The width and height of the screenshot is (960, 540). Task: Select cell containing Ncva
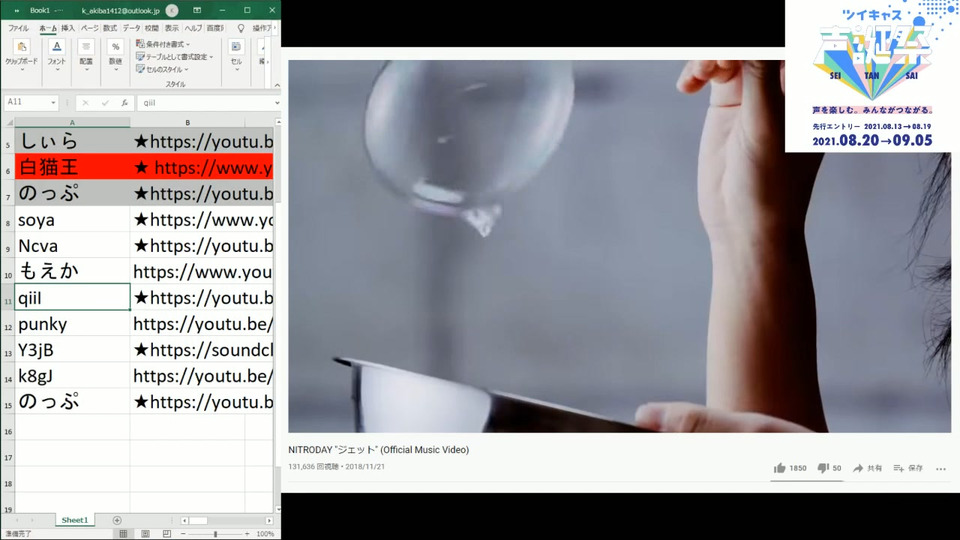pos(72,246)
